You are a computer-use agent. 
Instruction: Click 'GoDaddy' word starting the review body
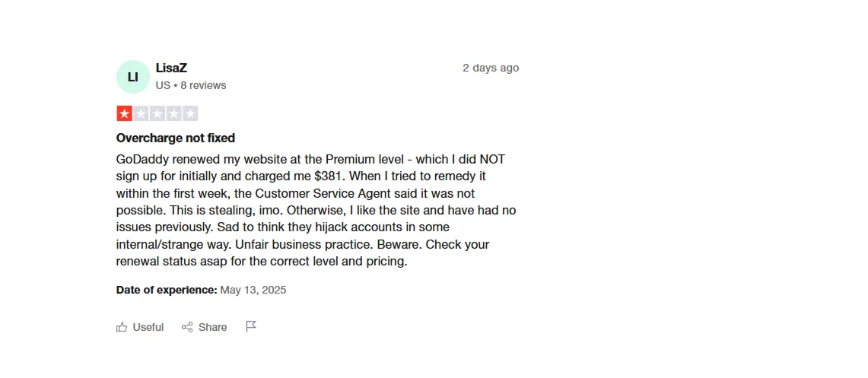click(142, 159)
